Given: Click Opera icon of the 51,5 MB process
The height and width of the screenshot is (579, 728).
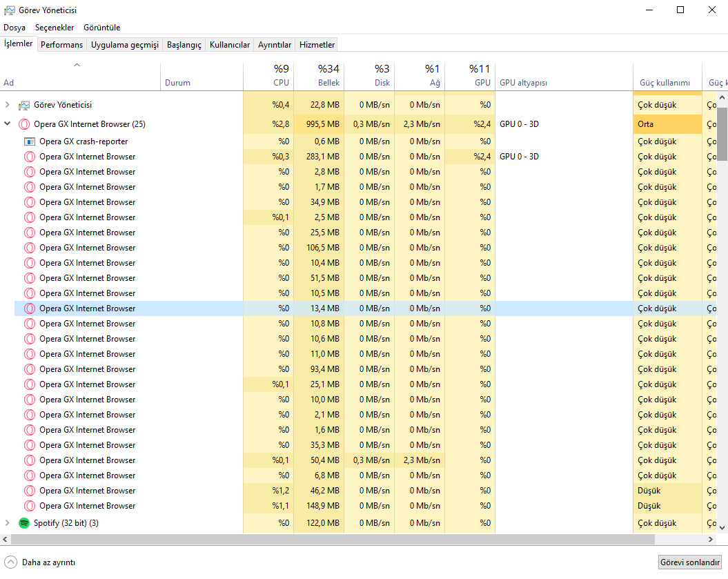Looking at the screenshot, I should (x=30, y=277).
